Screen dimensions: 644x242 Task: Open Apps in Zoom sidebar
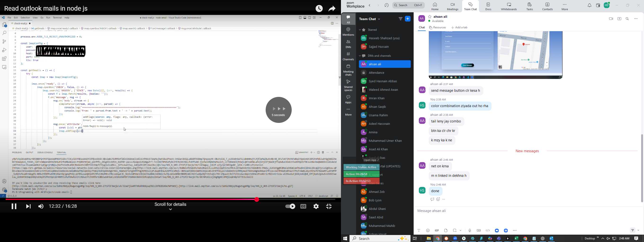[x=348, y=99]
